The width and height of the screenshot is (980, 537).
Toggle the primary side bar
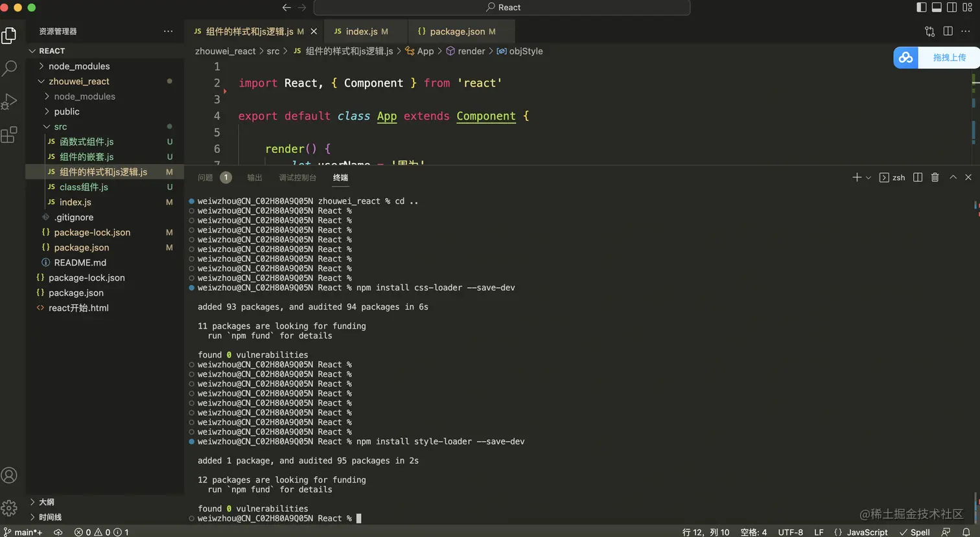tap(922, 8)
